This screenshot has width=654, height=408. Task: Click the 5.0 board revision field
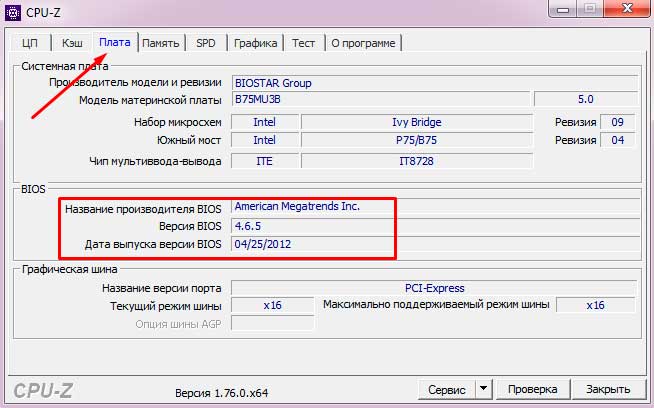[586, 99]
